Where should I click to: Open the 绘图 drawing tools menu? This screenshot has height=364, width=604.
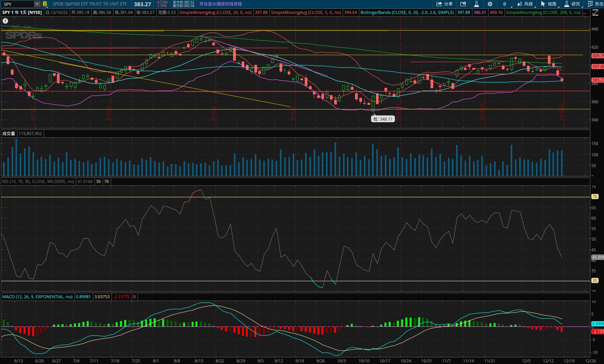549,4
